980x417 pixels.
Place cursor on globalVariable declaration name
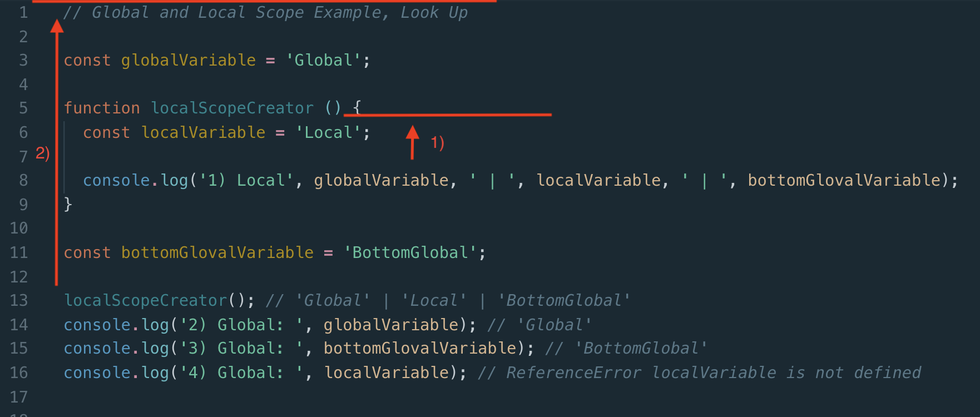pos(189,60)
